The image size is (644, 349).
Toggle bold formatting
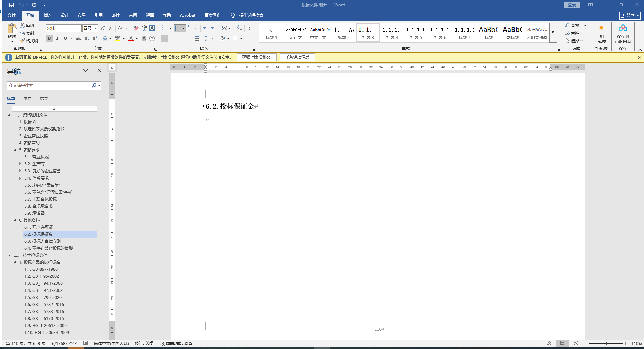click(49, 38)
